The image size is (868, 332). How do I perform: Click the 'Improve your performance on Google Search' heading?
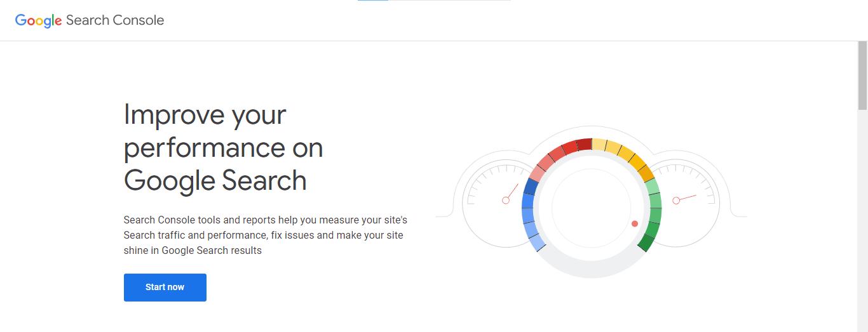click(x=223, y=147)
